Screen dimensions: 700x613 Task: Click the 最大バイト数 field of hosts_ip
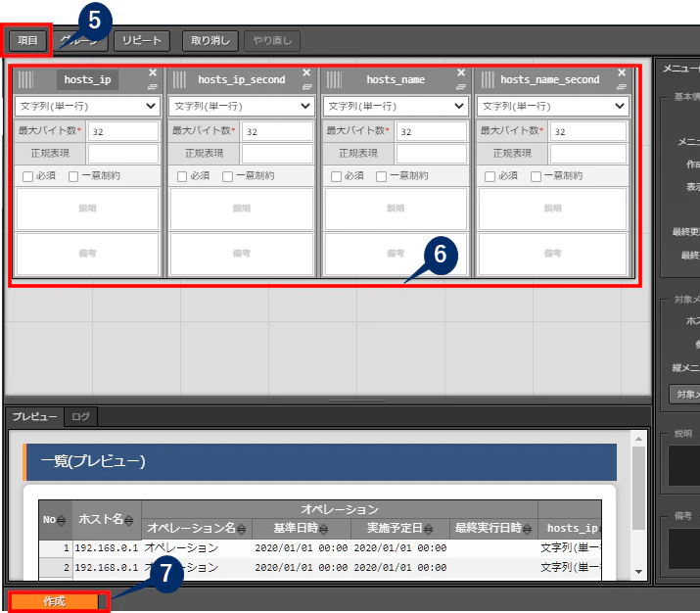(123, 131)
